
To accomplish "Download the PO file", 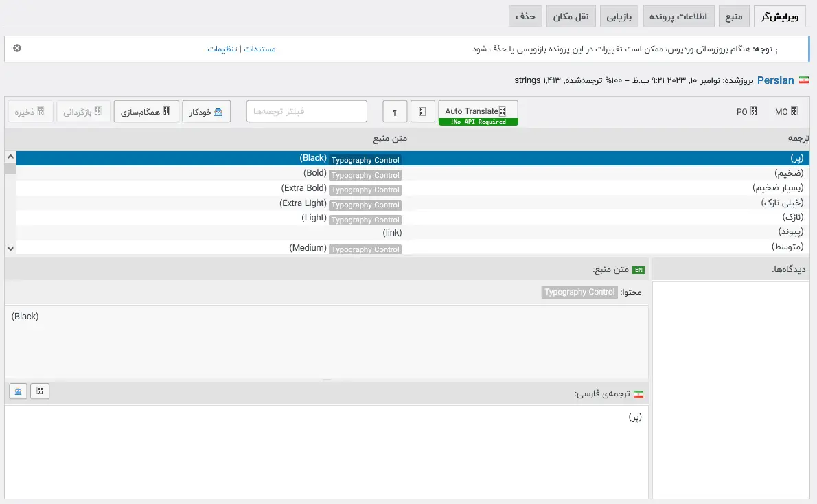I will [x=747, y=111].
